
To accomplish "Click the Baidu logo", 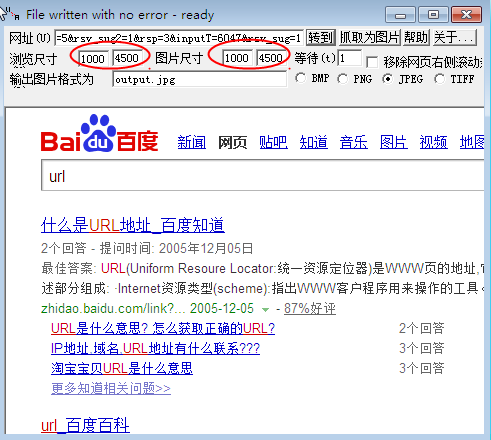I will pos(99,133).
